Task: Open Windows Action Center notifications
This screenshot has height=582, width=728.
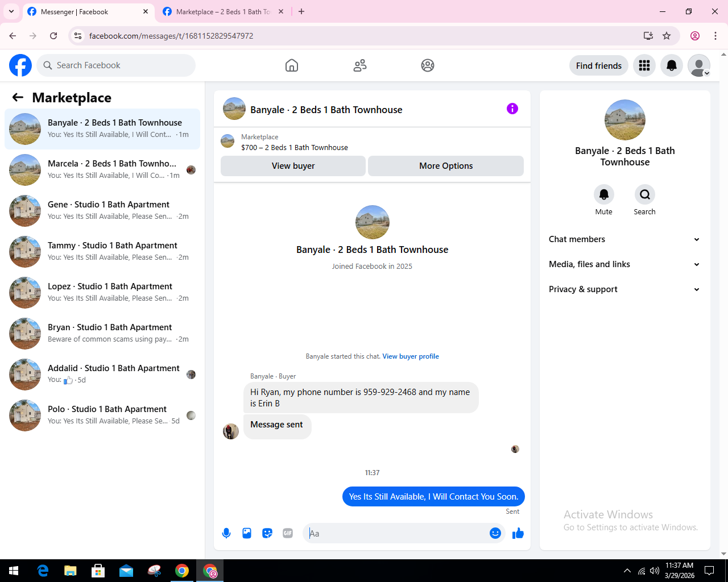Action: (x=709, y=571)
